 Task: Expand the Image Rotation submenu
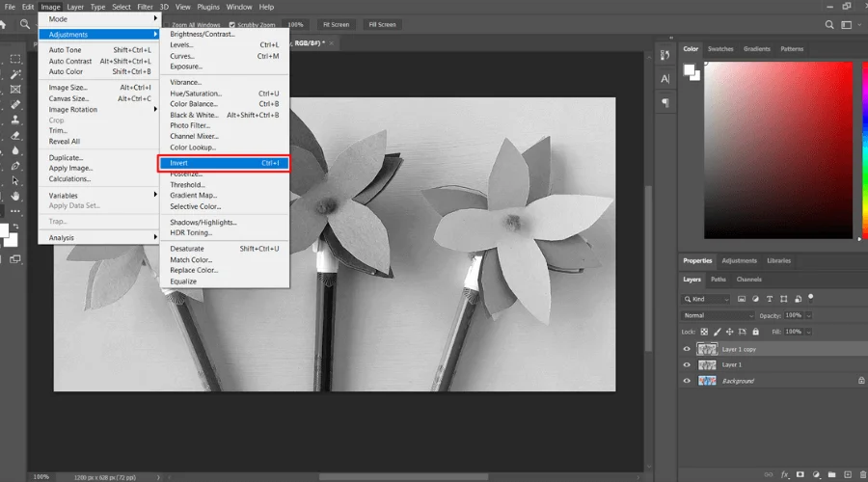[x=98, y=110]
